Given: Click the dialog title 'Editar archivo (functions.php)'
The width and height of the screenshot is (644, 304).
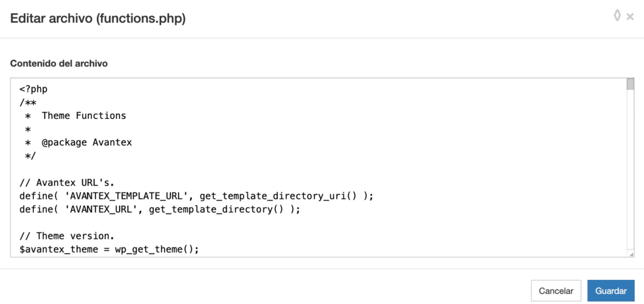Looking at the screenshot, I should click(x=97, y=18).
